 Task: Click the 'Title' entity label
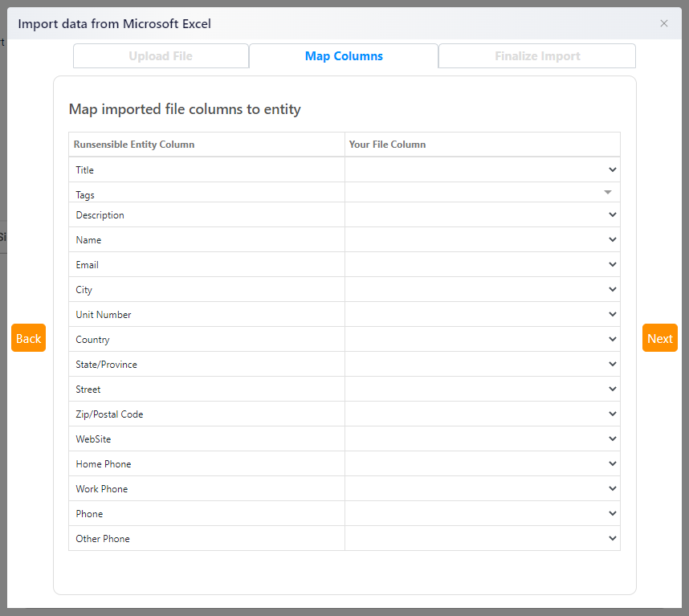pyautogui.click(x=85, y=170)
